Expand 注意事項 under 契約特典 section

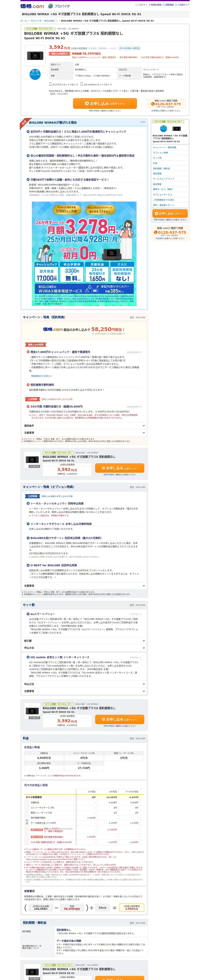tap(84, 433)
